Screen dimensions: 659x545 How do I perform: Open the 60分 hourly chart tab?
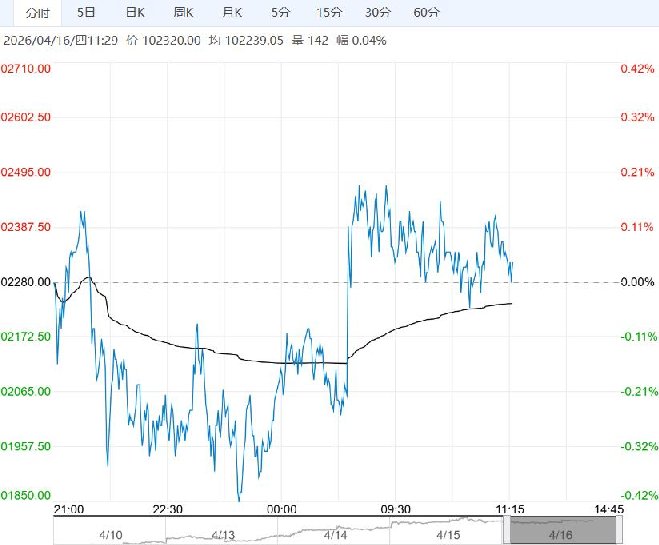426,13
